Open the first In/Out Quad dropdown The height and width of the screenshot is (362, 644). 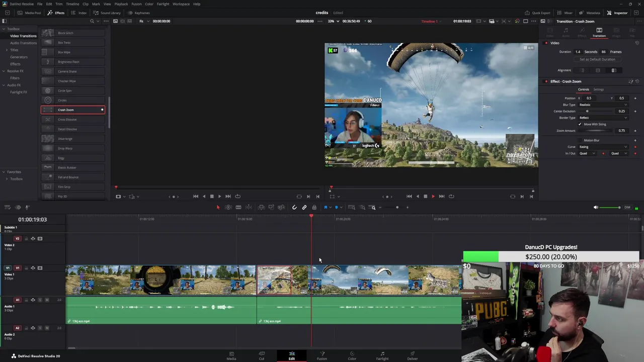point(587,153)
